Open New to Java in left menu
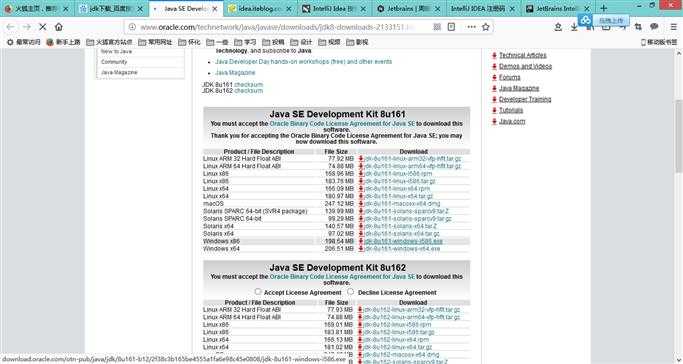Viewport: 683px width, 364px height. click(116, 51)
